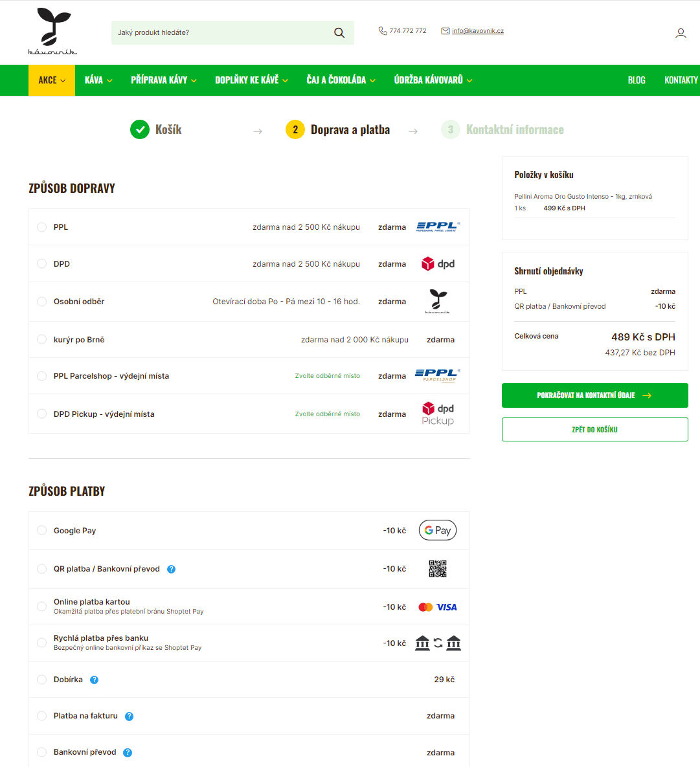Click Zvolte odběrné místo for PPL Parcelshop
This screenshot has width=700, height=767.
click(x=328, y=375)
